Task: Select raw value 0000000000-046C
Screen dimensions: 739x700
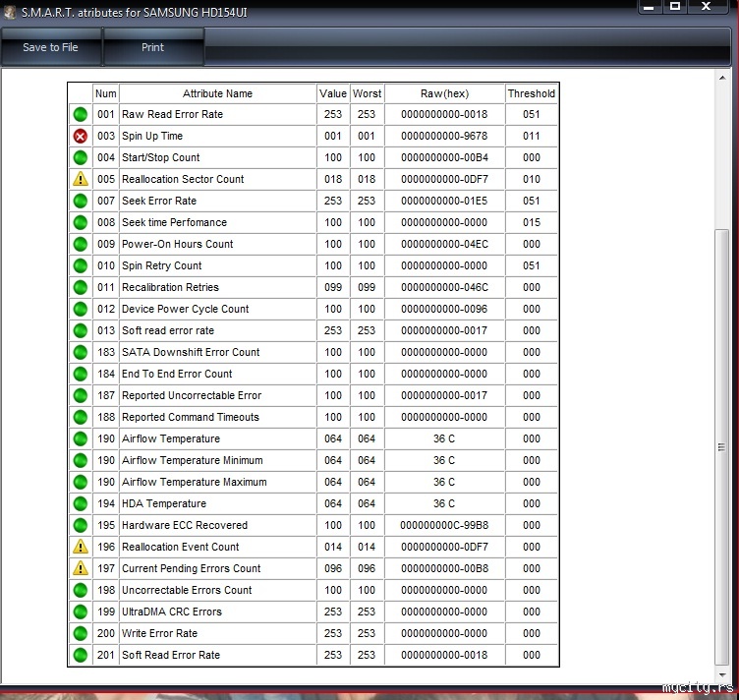Action: click(444, 287)
